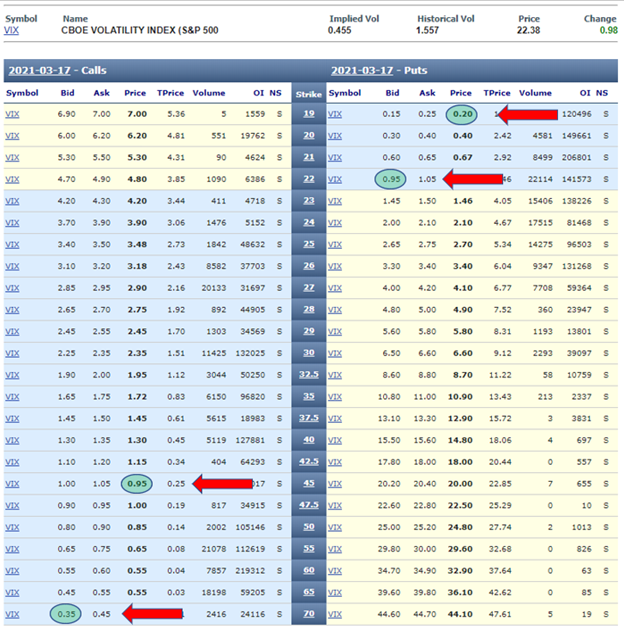Click puts table Volume column header
The height and width of the screenshot is (630, 624).
point(535,93)
